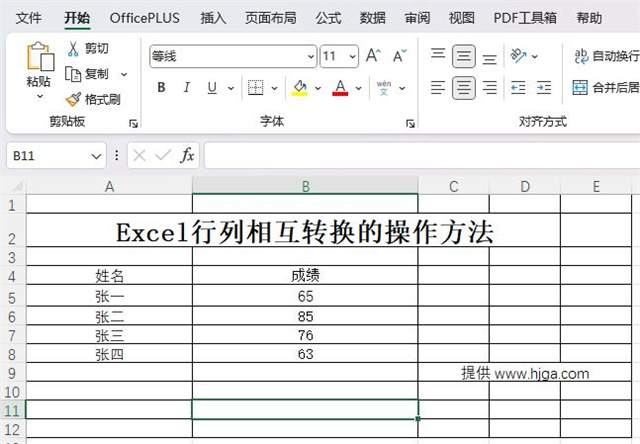This screenshot has height=444, width=640.
Task: Click the Merge and Center (合并后居中) icon
Action: 580,88
